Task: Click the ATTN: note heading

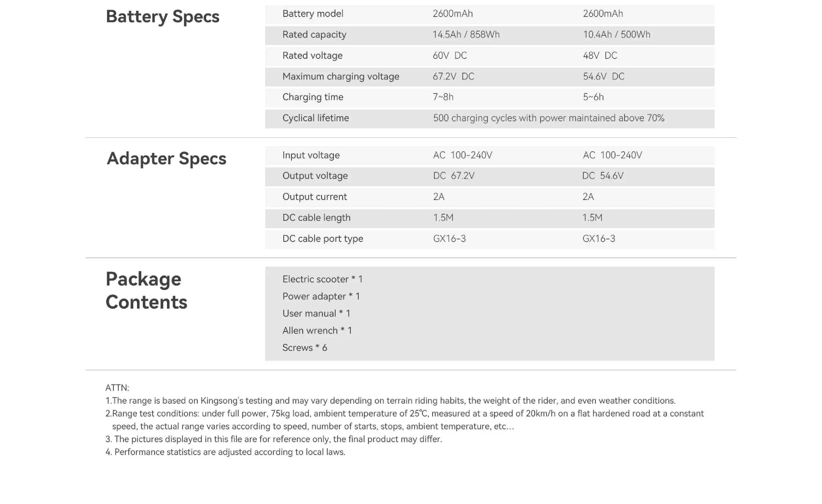Action: [117, 388]
